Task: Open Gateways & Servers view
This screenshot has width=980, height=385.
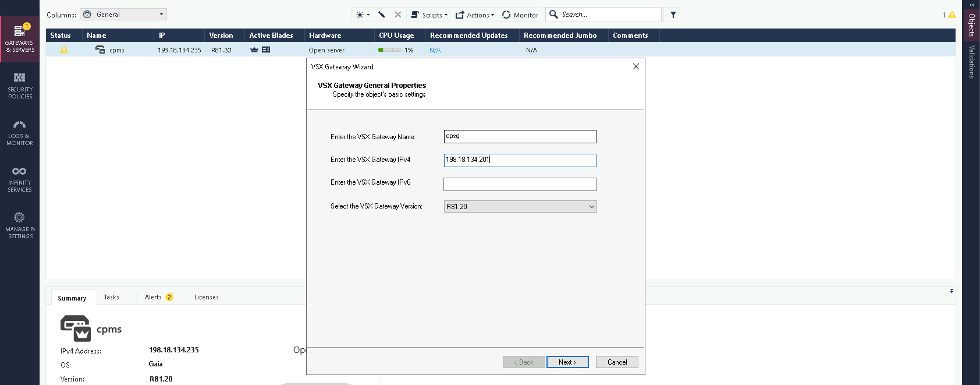Action: coord(20,39)
